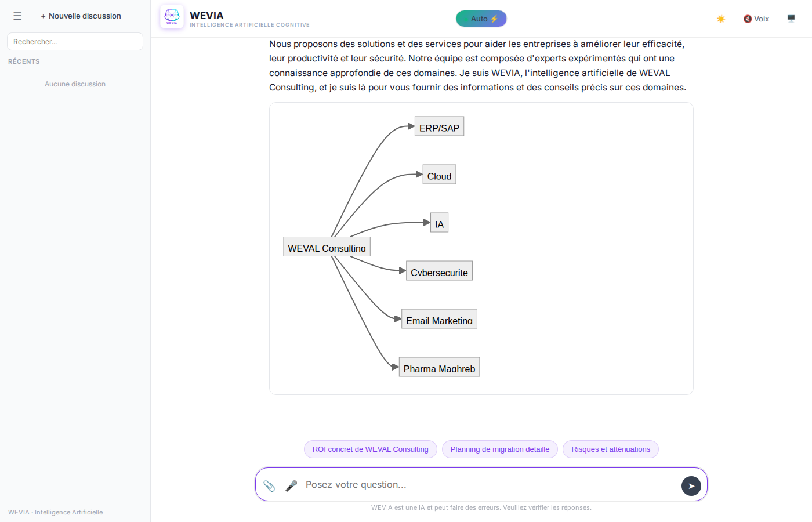
Task: Toggle the sidebar hamburger menu
Action: pos(17,16)
